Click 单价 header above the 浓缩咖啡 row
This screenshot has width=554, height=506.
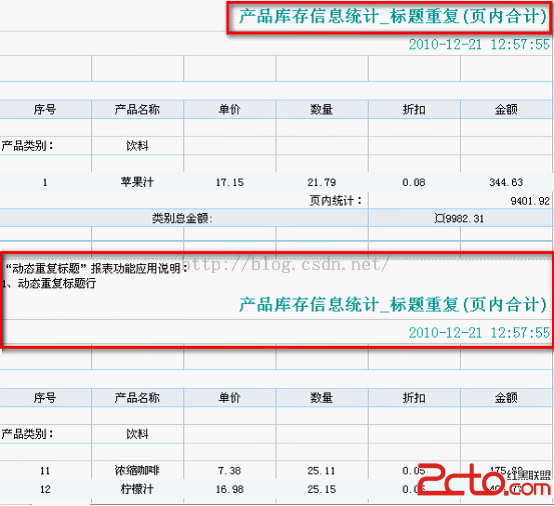pos(230,398)
